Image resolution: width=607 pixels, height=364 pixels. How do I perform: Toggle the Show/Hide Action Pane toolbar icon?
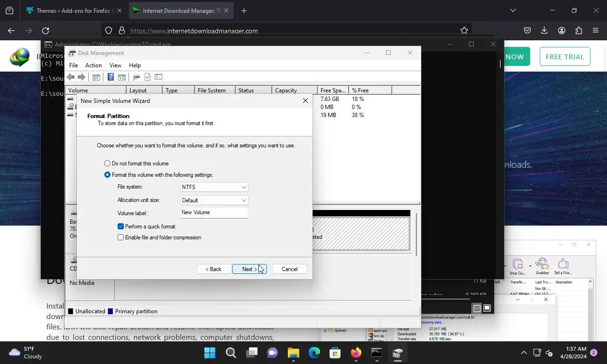121,77
